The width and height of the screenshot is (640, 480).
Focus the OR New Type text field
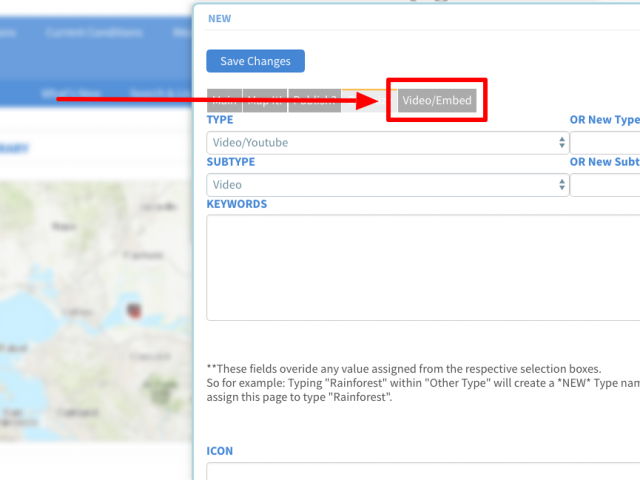point(606,143)
